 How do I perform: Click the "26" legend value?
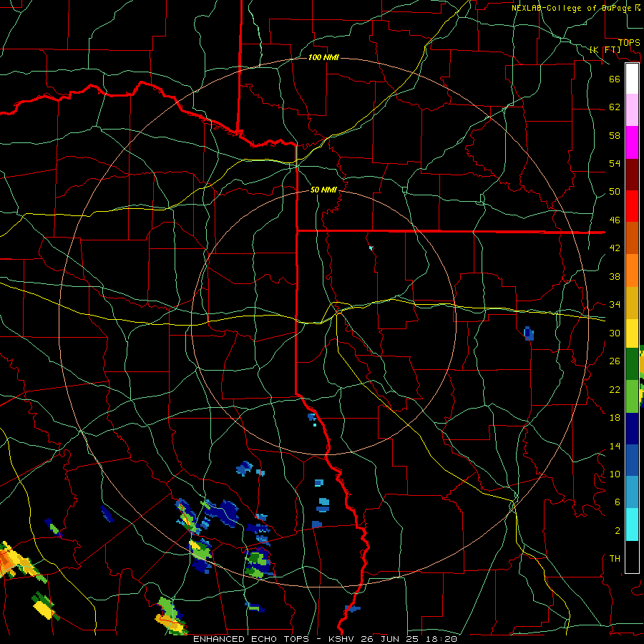tap(615, 361)
